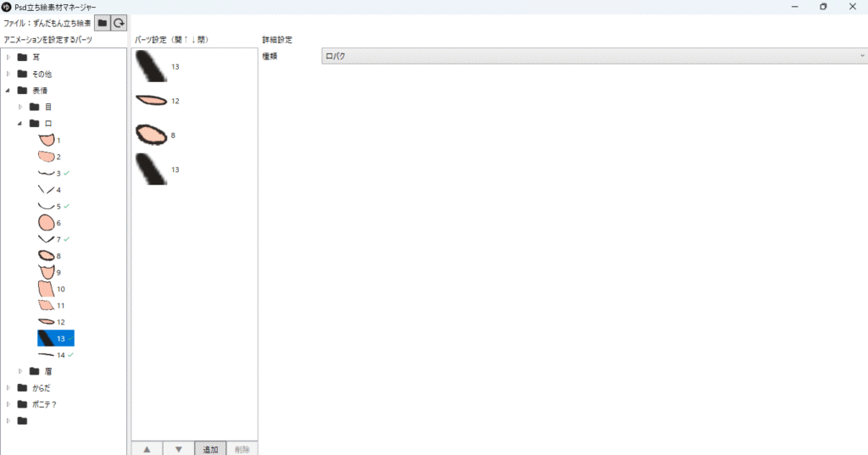
Task: Expand the 耳 folder
Action: [8, 58]
